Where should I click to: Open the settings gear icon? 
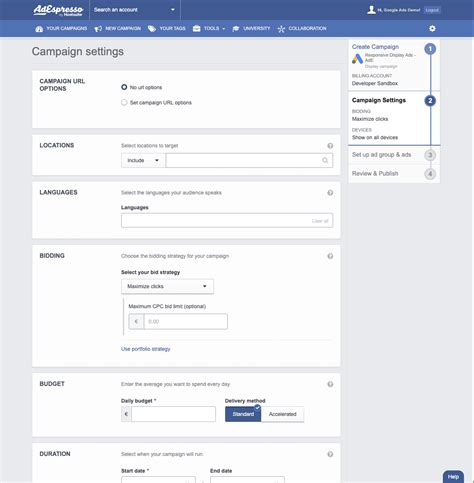(x=432, y=29)
